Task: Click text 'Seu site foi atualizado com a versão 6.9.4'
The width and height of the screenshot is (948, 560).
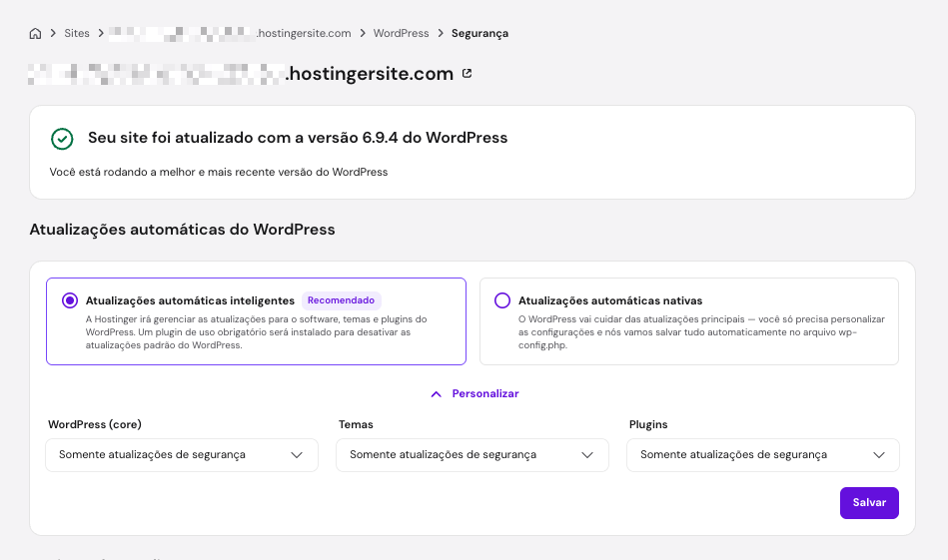Action: click(x=243, y=138)
